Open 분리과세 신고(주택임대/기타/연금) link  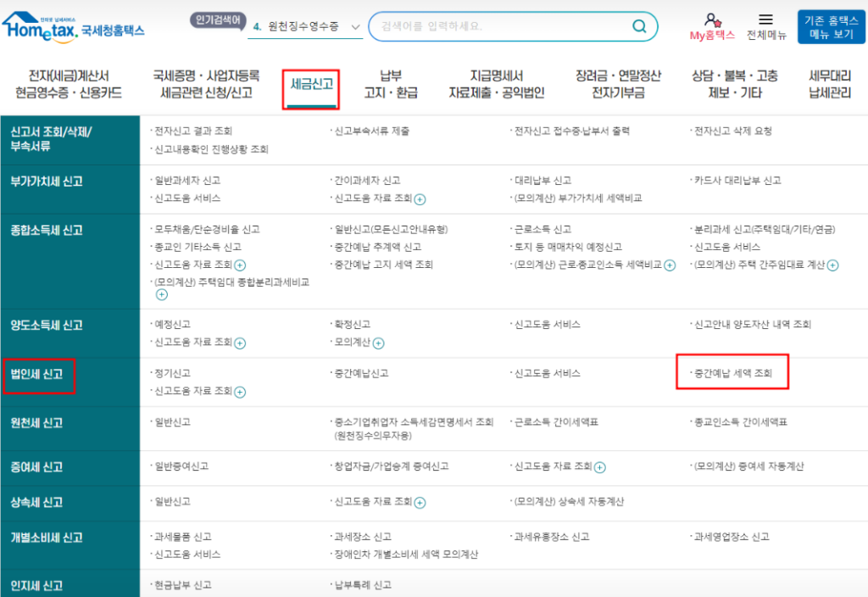(x=765, y=229)
